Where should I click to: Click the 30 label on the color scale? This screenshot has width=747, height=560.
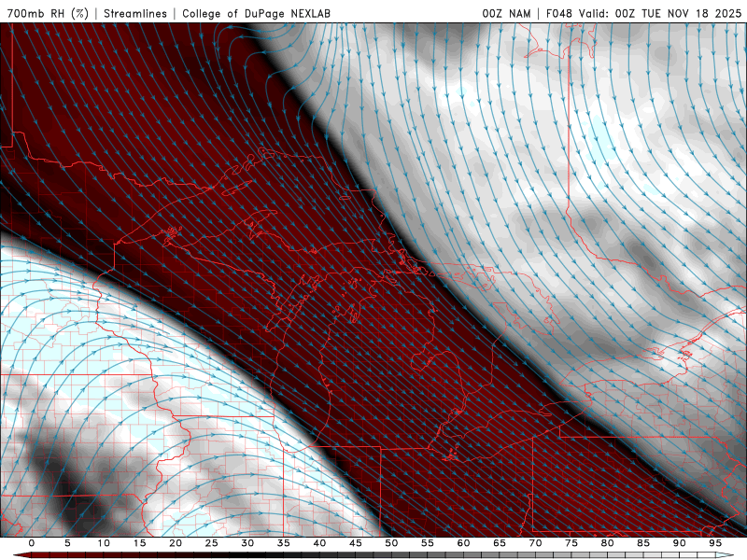coord(247,543)
